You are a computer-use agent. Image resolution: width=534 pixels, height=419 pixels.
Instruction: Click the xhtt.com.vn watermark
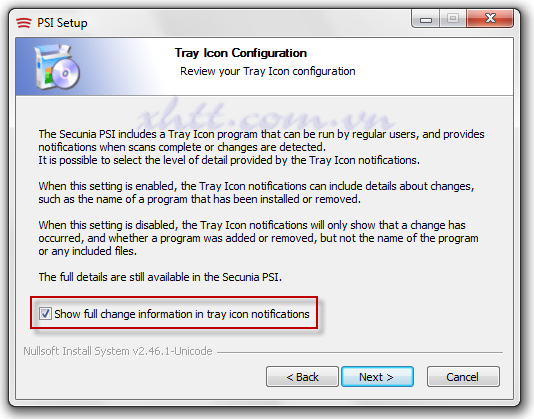click(266, 116)
